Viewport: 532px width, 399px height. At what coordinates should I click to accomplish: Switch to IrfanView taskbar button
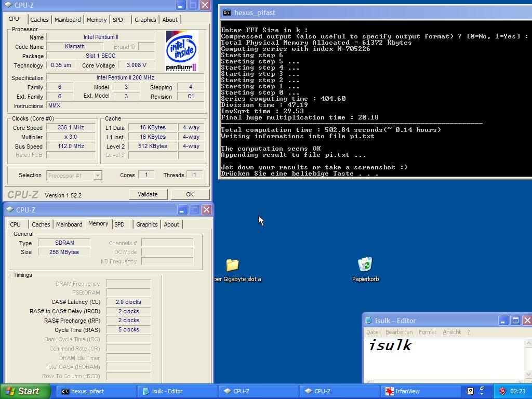tap(420, 391)
